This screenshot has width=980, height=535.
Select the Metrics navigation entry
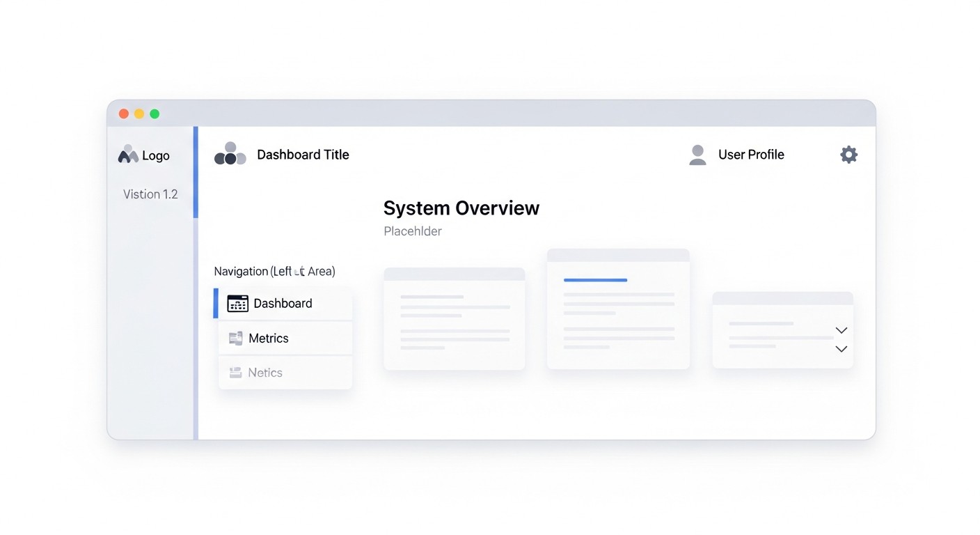pyautogui.click(x=269, y=337)
